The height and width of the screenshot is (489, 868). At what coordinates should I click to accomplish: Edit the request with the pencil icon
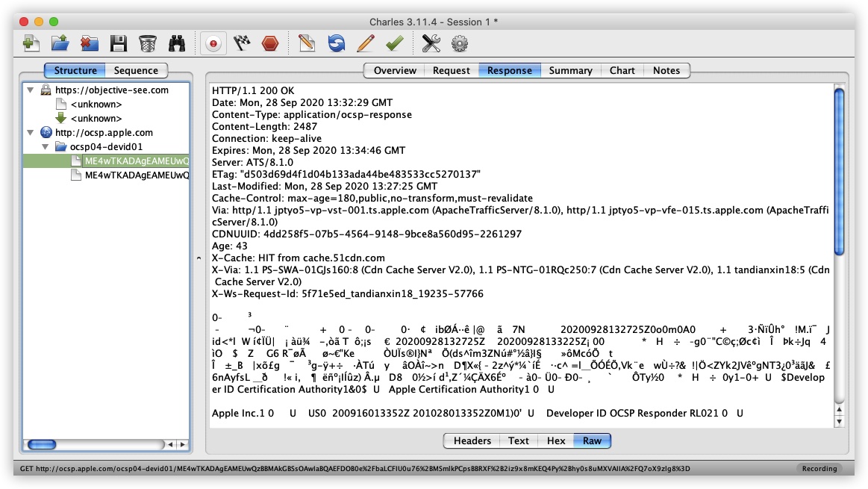click(366, 43)
